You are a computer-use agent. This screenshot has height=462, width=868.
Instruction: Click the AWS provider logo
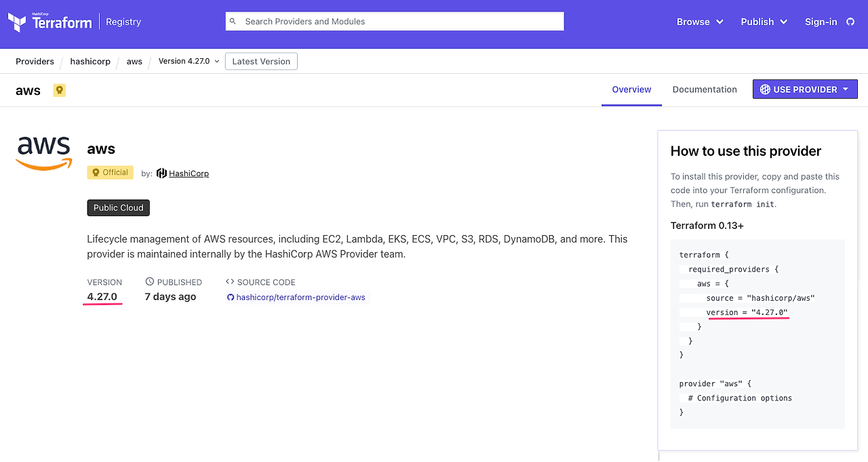click(x=44, y=153)
